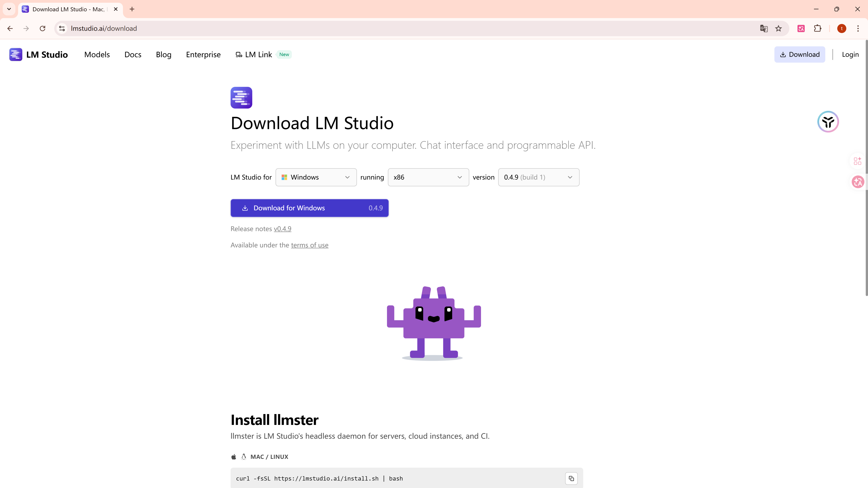Click the floating circular assistant icon
This screenshot has height=488, width=868.
(828, 122)
